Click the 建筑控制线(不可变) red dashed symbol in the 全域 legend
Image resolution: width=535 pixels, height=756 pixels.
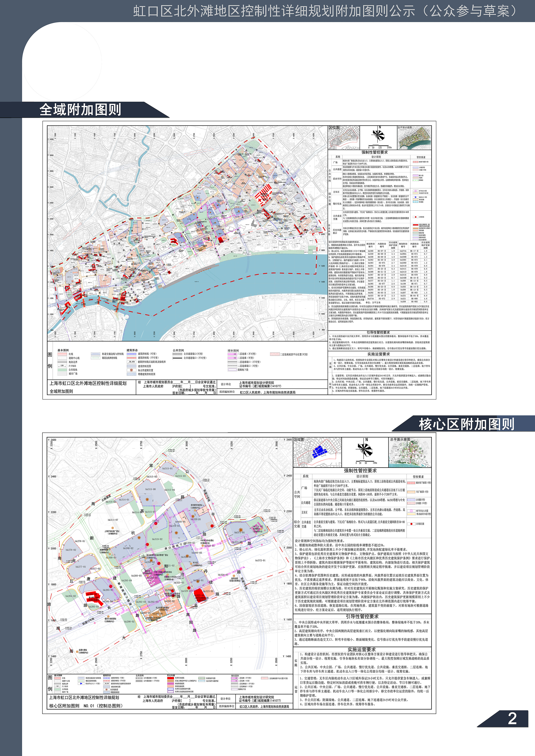point(132,358)
